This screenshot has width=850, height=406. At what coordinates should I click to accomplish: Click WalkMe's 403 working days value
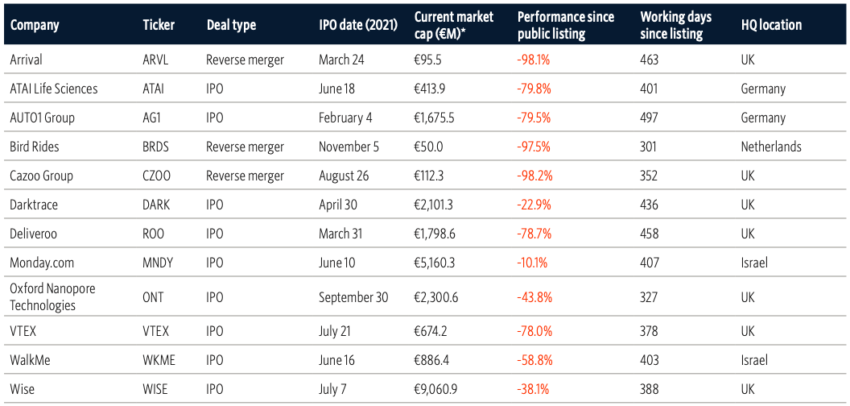(x=650, y=360)
